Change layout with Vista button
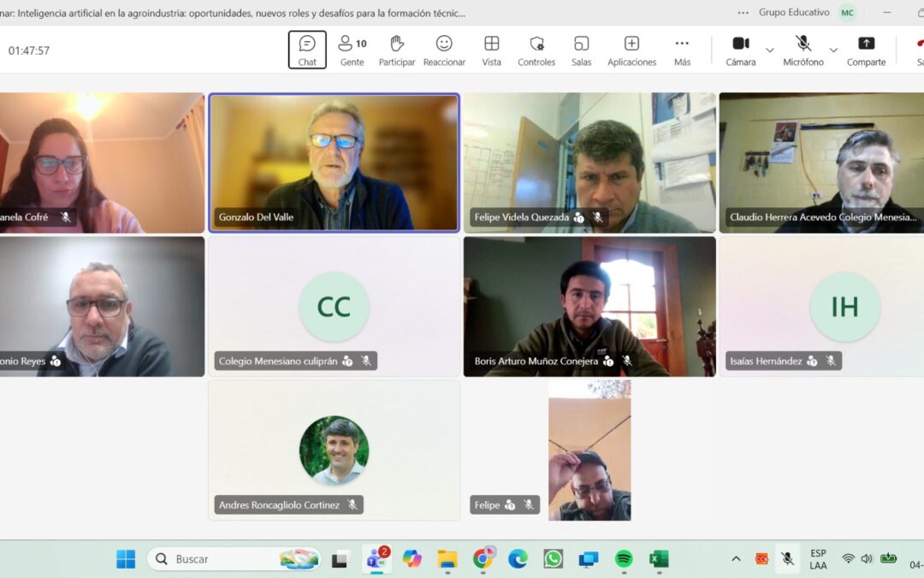Image resolution: width=924 pixels, height=578 pixels. pyautogui.click(x=491, y=51)
